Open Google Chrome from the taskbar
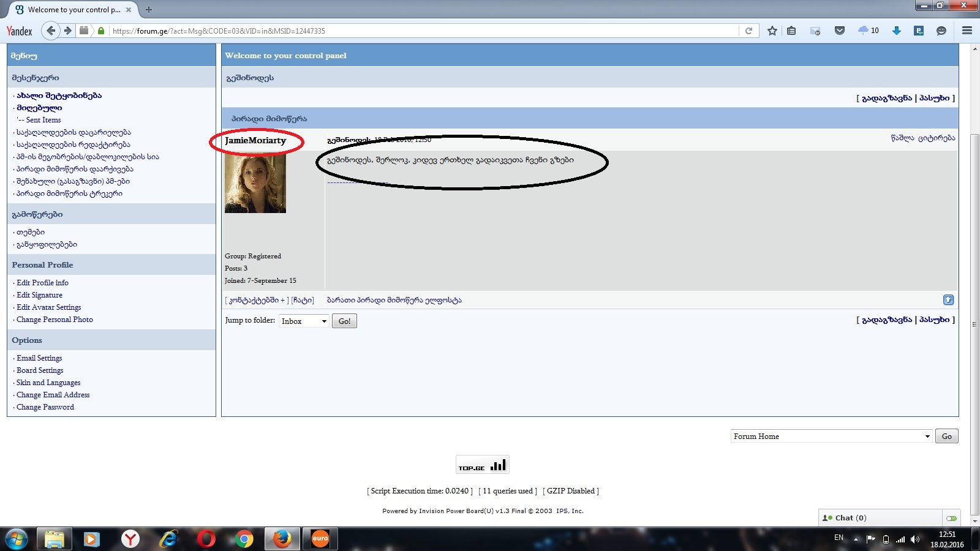The image size is (980, 551). (244, 539)
